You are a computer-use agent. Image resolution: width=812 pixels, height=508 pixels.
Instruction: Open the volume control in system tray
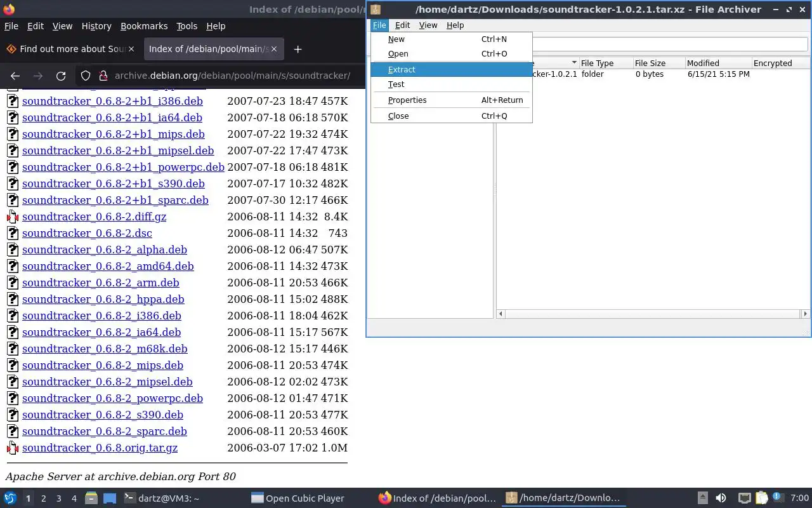(x=721, y=498)
